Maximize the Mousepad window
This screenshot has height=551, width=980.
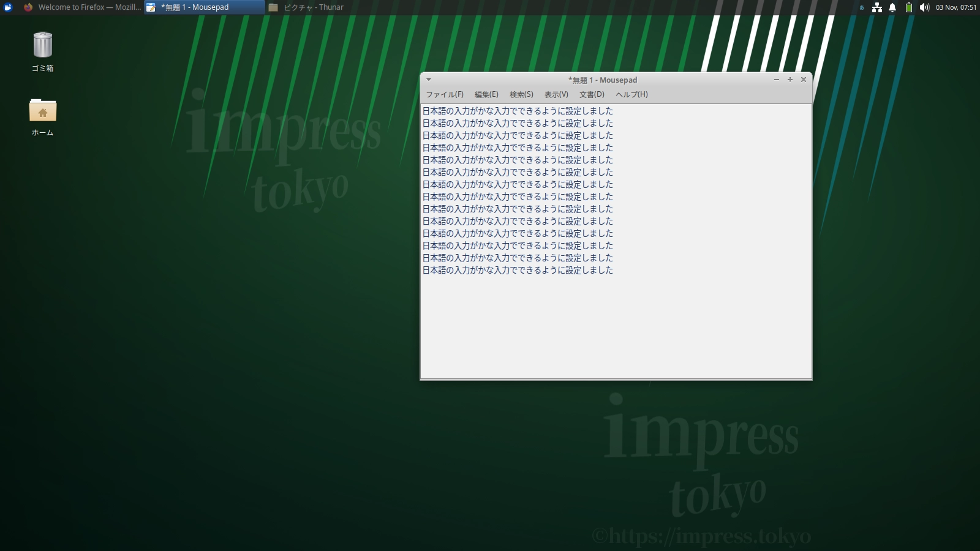point(790,80)
